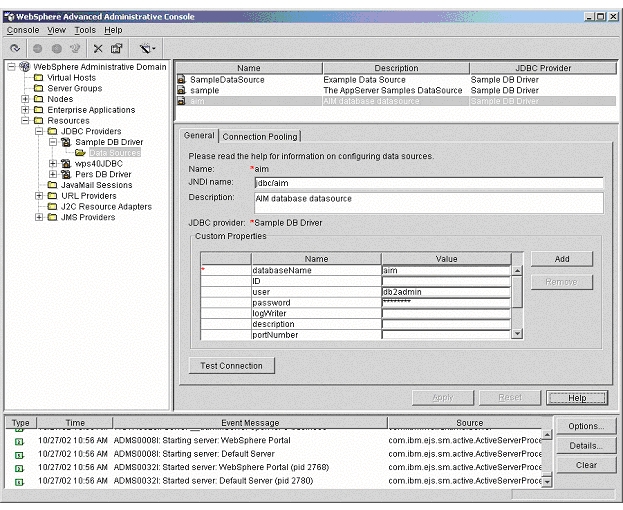The image size is (623, 510).
Task: Click the event icon for Starting server: WebSphere Portal
Action: click(x=19, y=441)
